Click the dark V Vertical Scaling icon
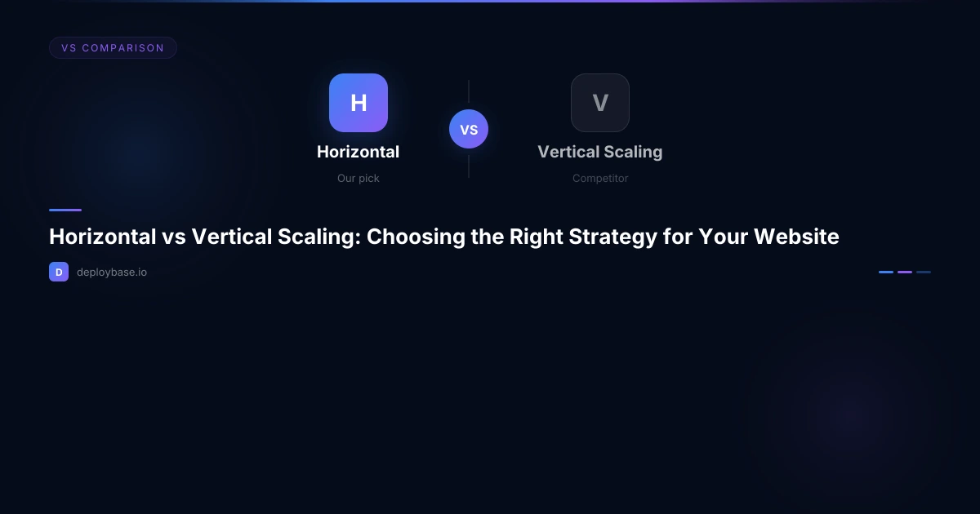This screenshot has height=514, width=980. [599, 103]
